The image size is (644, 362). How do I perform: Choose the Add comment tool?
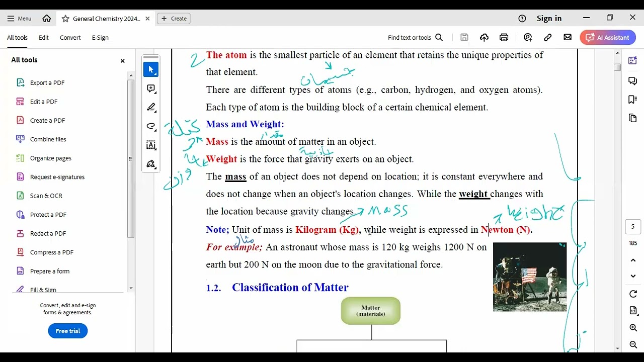(151, 88)
